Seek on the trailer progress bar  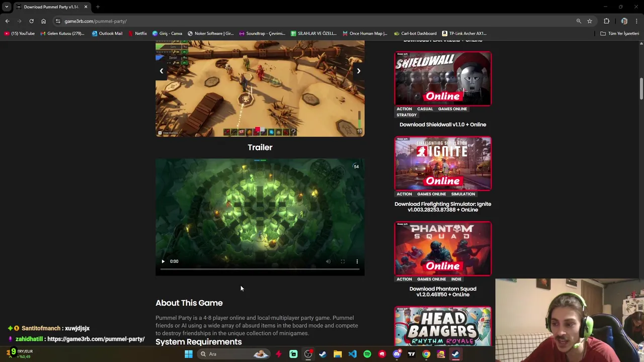[x=260, y=269]
